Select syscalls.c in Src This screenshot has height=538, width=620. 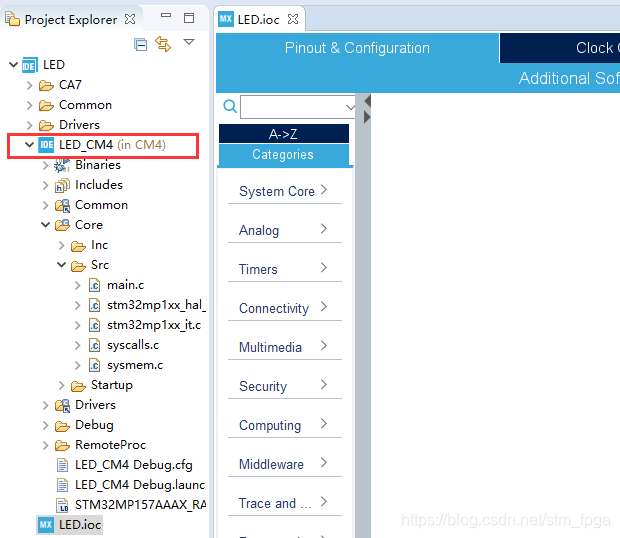pos(133,345)
